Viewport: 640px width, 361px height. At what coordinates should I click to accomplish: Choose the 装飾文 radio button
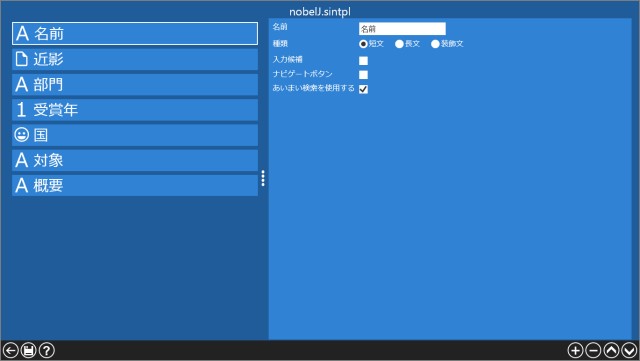pos(435,44)
